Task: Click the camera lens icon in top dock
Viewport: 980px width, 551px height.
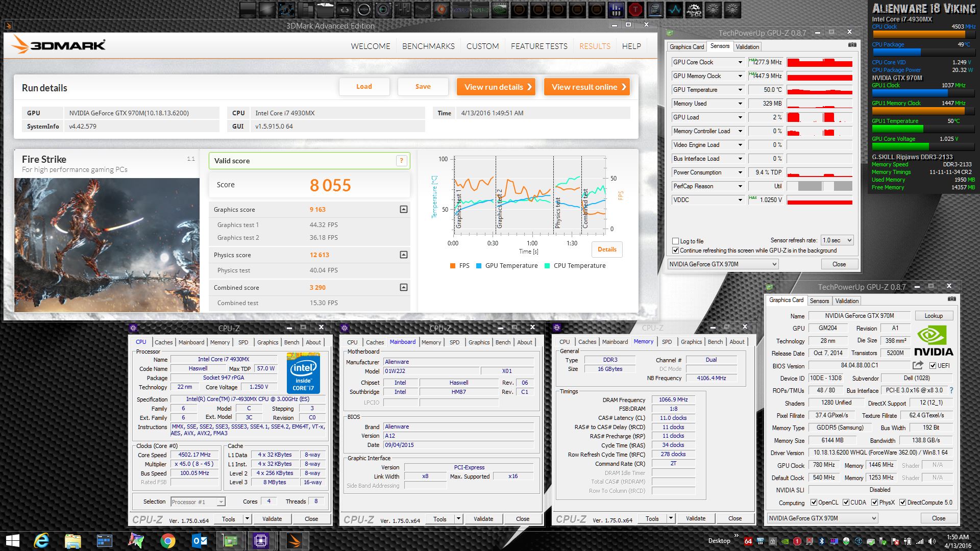Action: (383, 9)
